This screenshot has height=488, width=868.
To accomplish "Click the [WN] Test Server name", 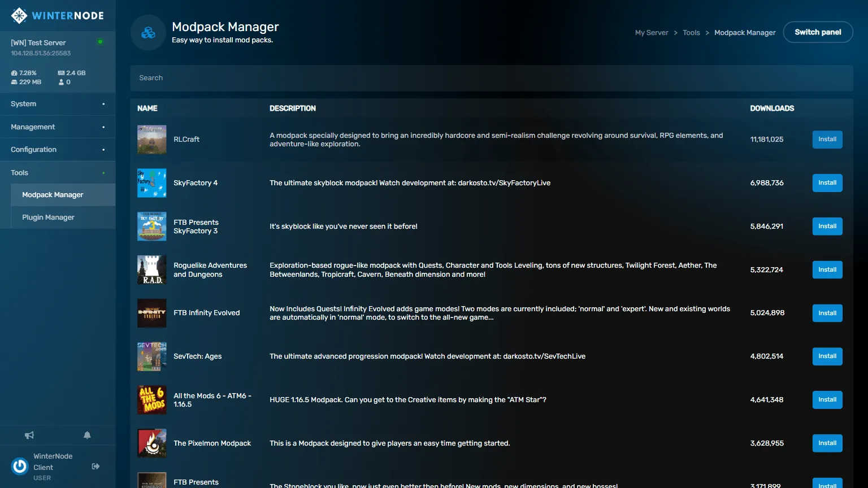I will [x=38, y=43].
